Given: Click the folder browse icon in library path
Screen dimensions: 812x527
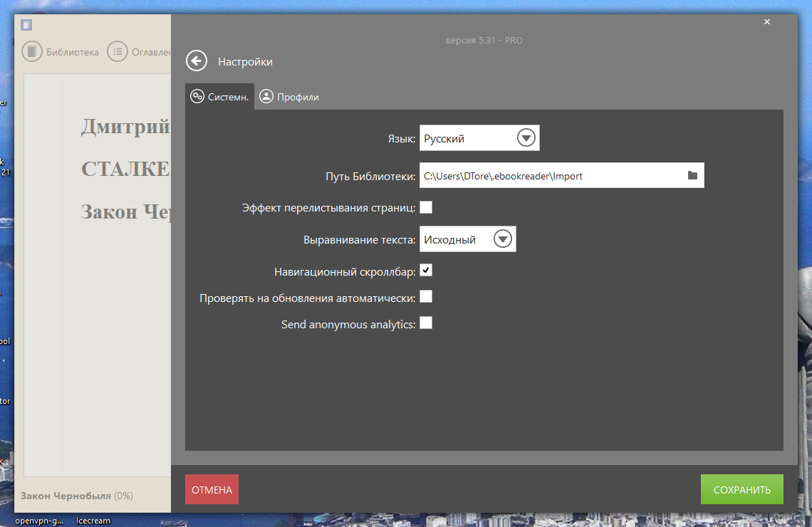Looking at the screenshot, I should pyautogui.click(x=692, y=175).
